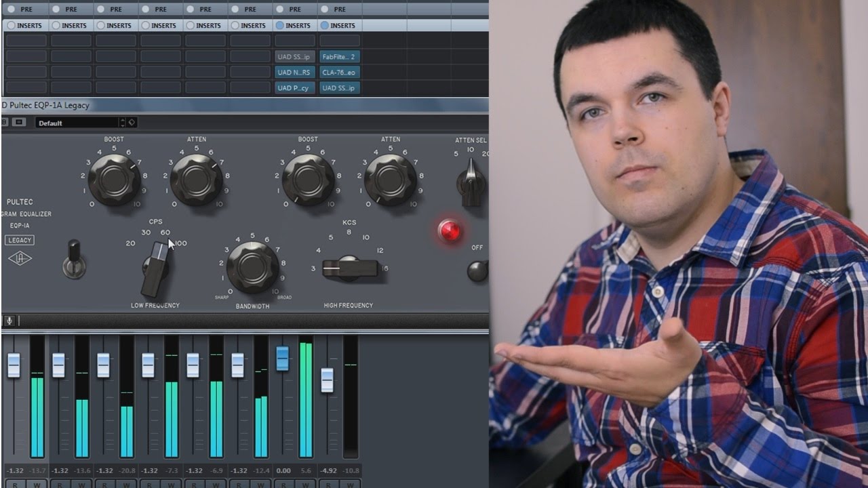Click the CPS low frequency selector switch
The image size is (868, 488).
(155, 268)
